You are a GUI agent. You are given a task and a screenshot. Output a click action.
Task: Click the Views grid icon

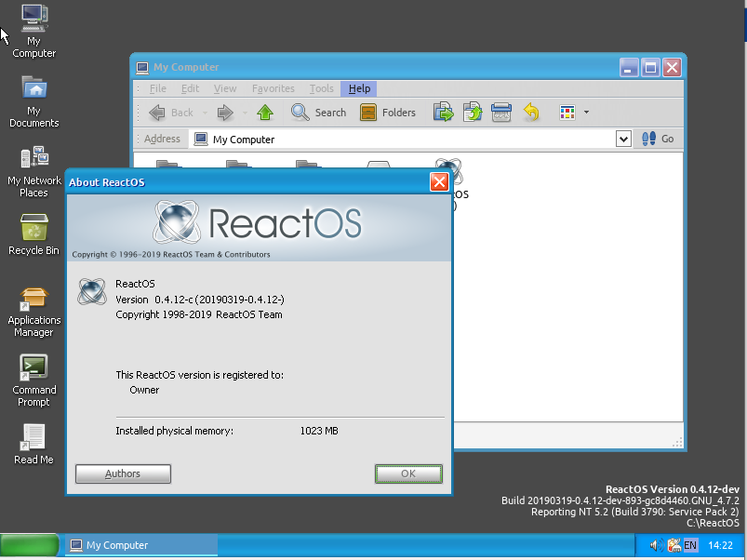[567, 113]
